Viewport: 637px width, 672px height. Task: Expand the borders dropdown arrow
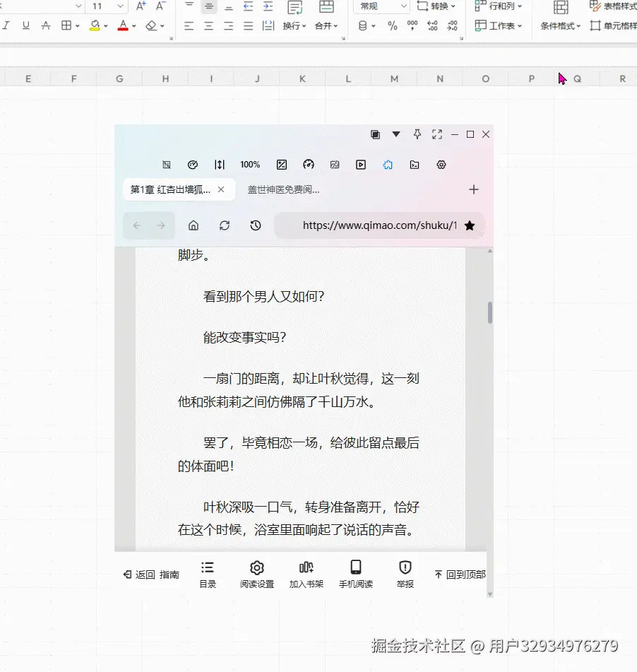coord(78,26)
